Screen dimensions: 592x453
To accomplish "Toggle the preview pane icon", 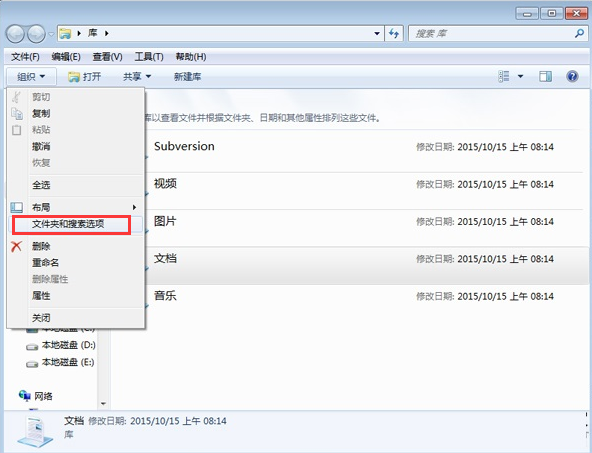I will (x=545, y=77).
